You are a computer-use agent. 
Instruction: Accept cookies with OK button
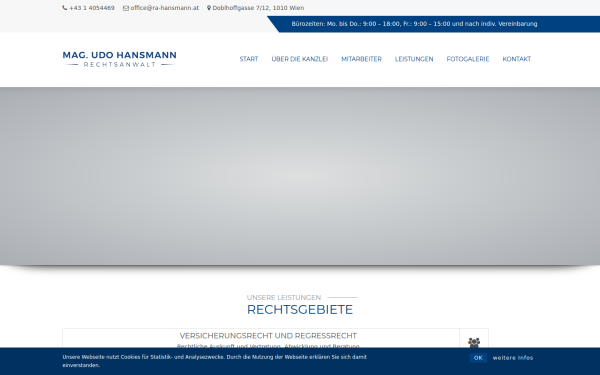[478, 358]
